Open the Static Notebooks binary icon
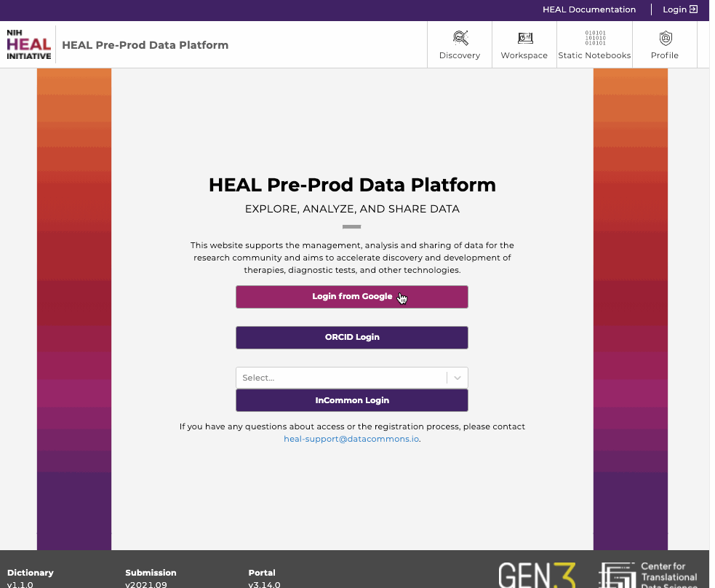 click(595, 38)
